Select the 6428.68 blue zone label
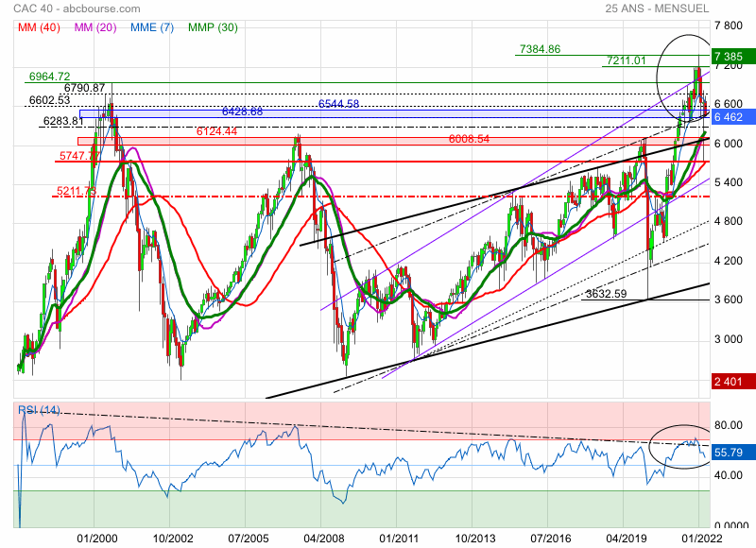This screenshot has width=756, height=548. coord(242,111)
